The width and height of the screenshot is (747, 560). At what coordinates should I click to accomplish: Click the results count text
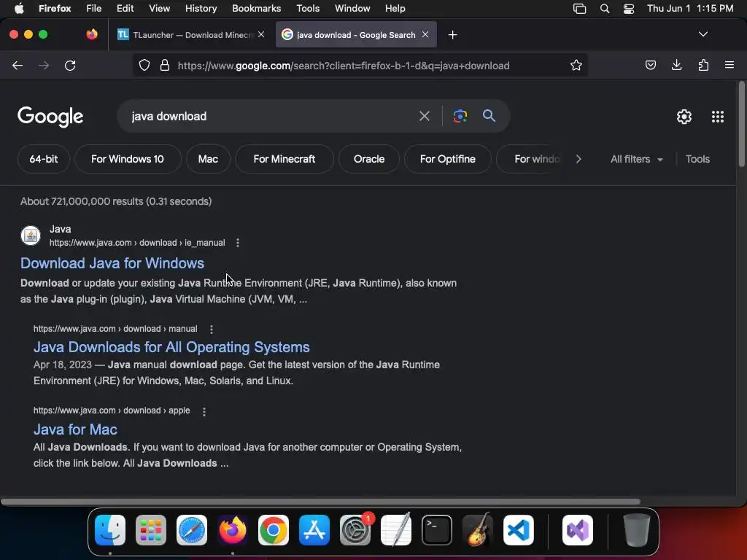coord(116,201)
